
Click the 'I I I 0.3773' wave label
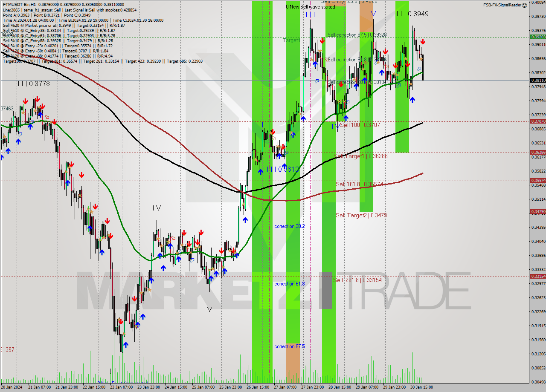[34, 84]
